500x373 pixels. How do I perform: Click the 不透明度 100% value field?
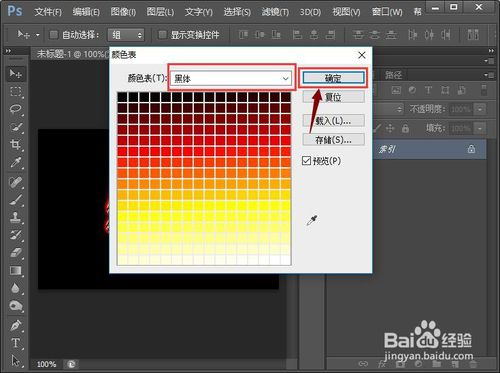click(x=462, y=109)
